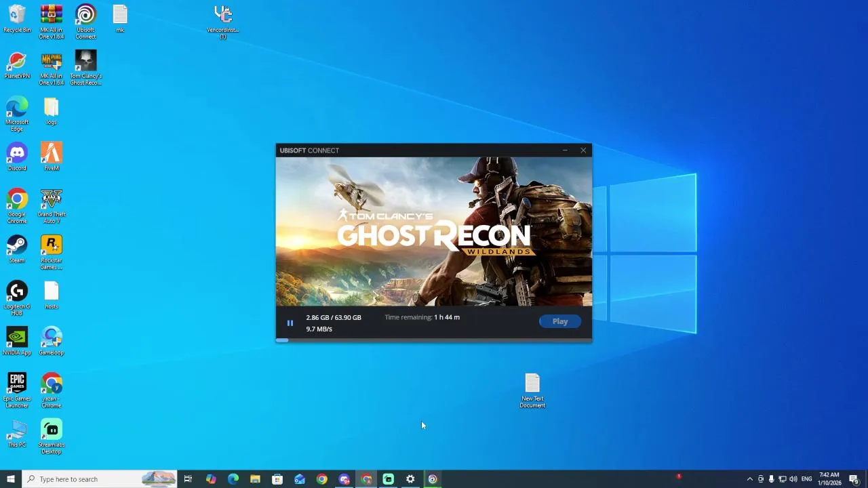Select the Streamlabs Desktop shortcut
This screenshot has height=488, width=868.
click(x=52, y=436)
